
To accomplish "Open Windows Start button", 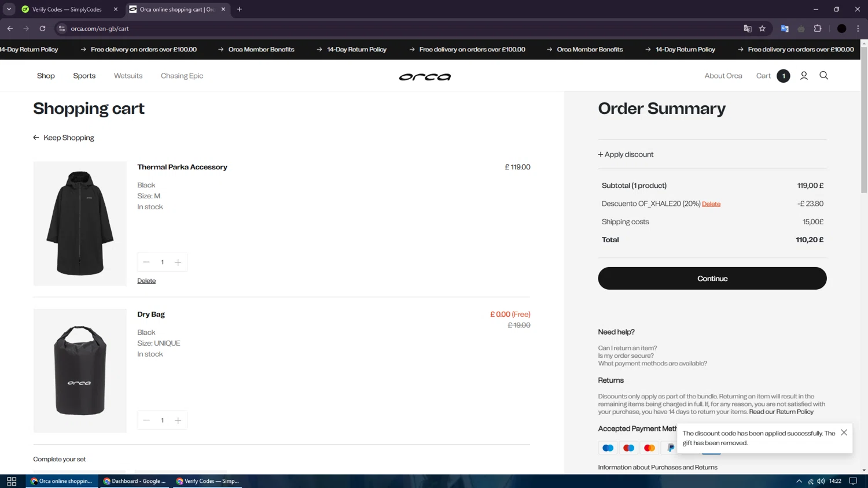I will (x=12, y=481).
